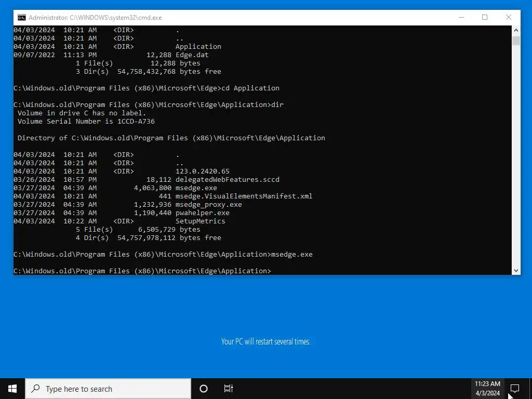
Task: Click the "Application" directory entry near top
Action: 198,47
